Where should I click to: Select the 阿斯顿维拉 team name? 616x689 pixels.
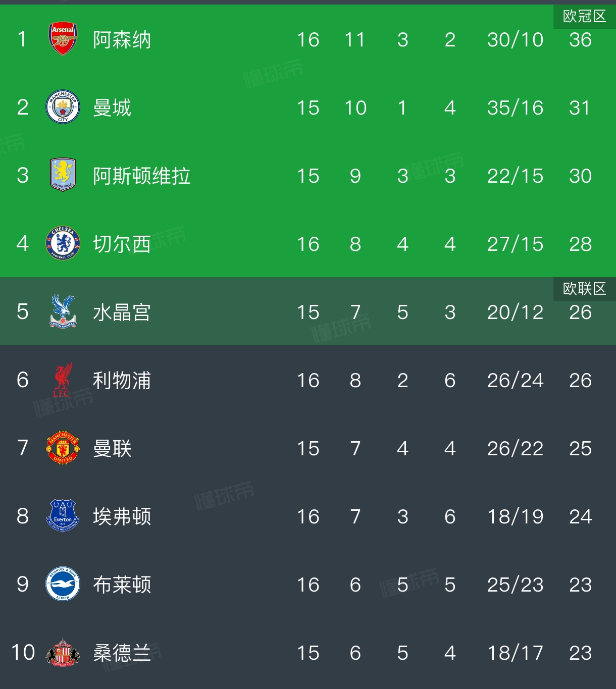pyautogui.click(x=141, y=176)
